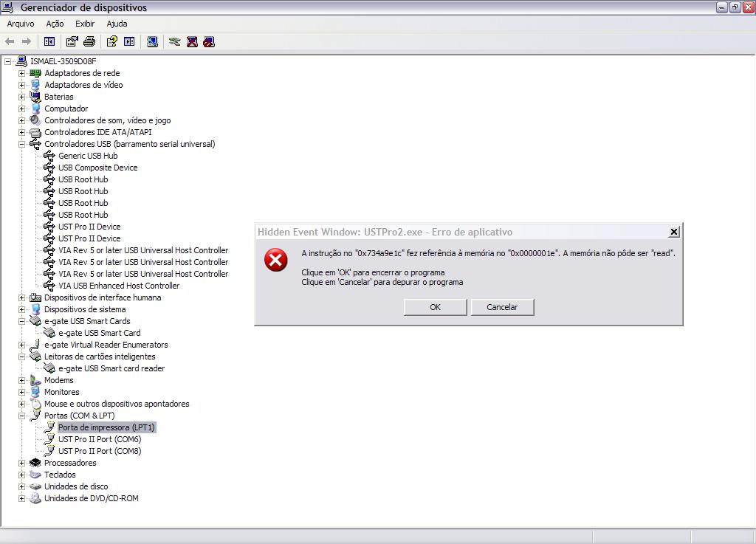This screenshot has width=756, height=544.
Task: Select e-gate USB Smart card reader
Action: click(x=111, y=368)
